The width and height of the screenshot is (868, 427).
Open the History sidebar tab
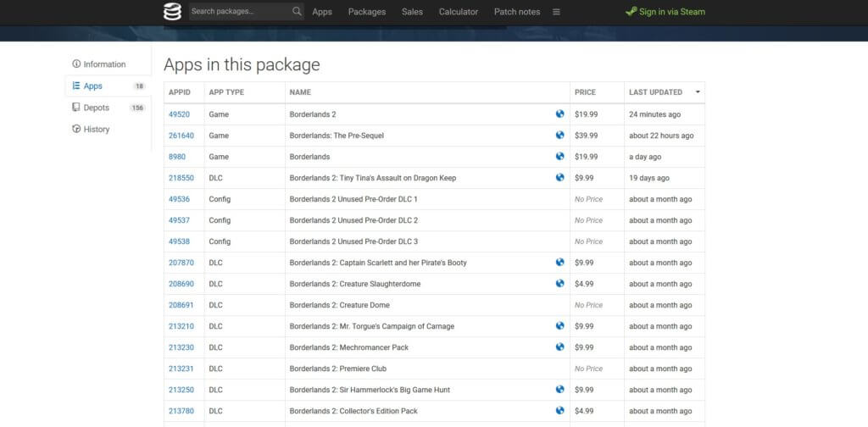[x=96, y=130]
